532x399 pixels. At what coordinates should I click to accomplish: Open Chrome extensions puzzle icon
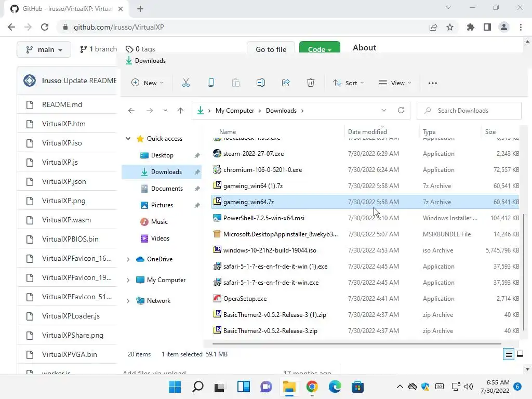[x=470, y=27]
